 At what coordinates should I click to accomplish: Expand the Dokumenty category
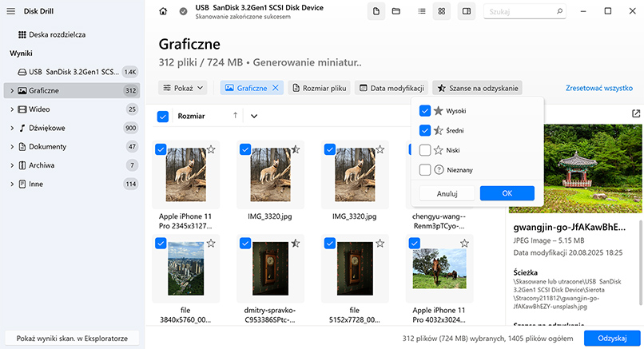coord(12,147)
